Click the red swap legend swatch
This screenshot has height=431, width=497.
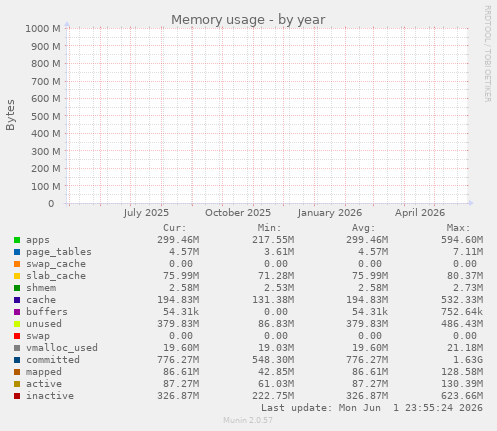pyautogui.click(x=17, y=336)
